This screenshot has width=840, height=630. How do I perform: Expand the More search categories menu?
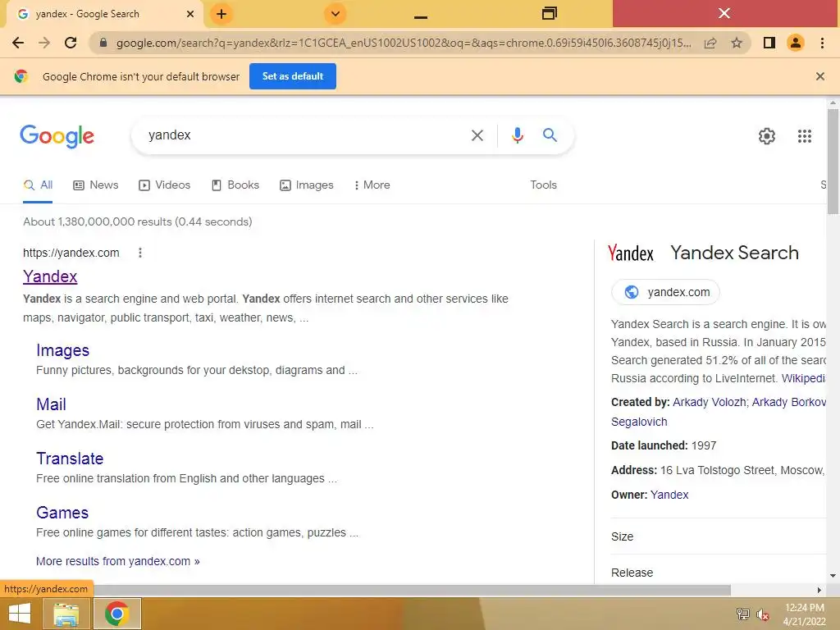coord(372,185)
